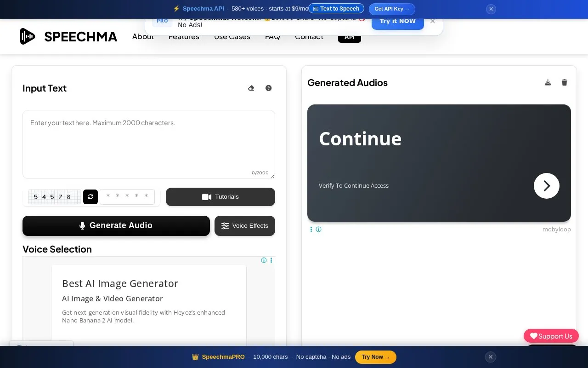
Task: Click the AI Image & Video Generator ad subtitle
Action: [x=113, y=299]
